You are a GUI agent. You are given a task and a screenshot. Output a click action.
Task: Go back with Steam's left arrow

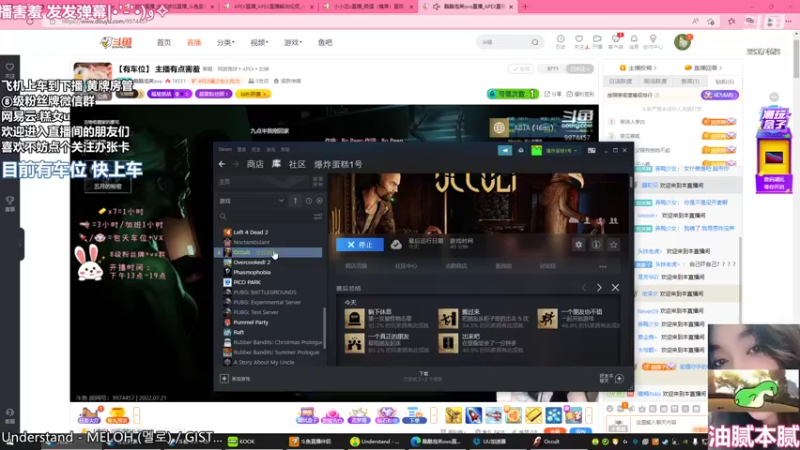222,164
